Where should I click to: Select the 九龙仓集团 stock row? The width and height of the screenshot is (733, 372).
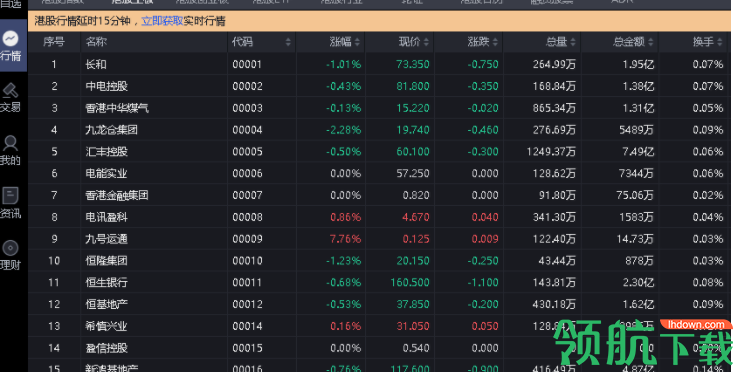379,129
